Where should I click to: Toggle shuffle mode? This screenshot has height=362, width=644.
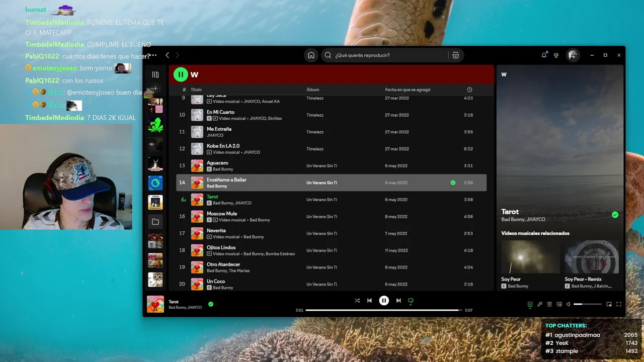point(357,301)
